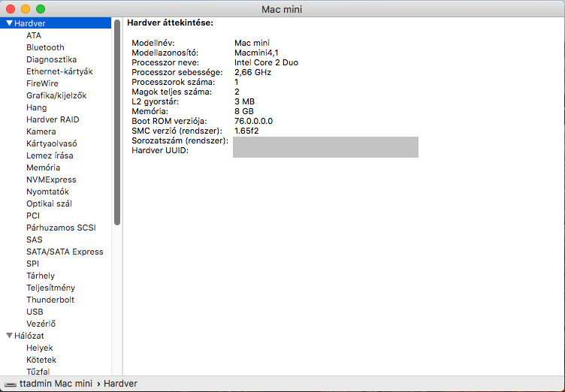
Task: Open FireWire in sidebar
Action: click(x=42, y=83)
